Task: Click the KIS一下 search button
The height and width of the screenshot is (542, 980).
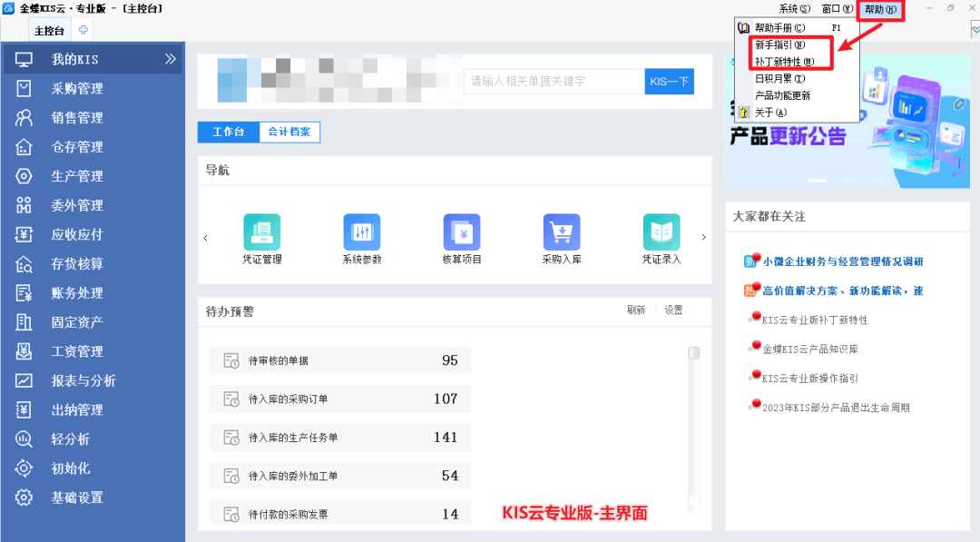Action: coord(669,82)
